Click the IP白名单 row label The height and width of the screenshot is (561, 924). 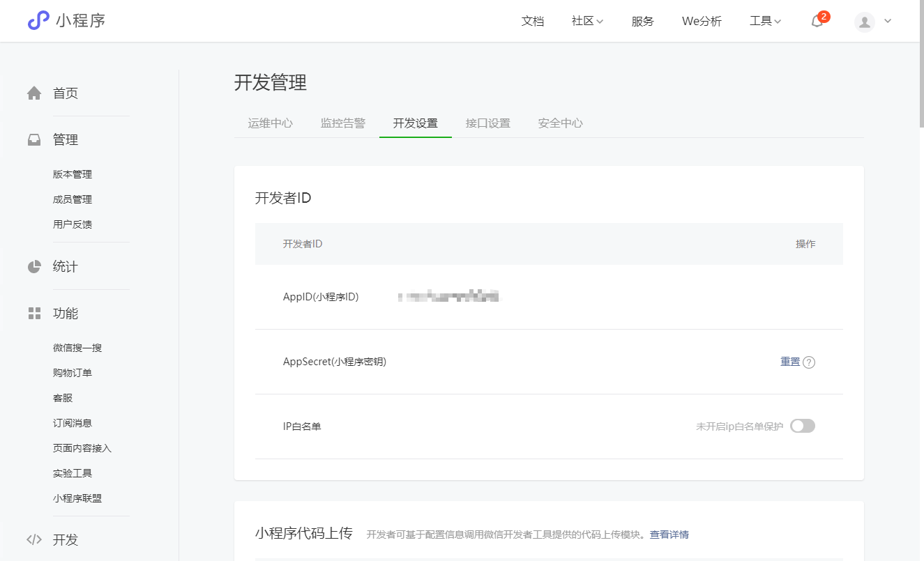302,426
